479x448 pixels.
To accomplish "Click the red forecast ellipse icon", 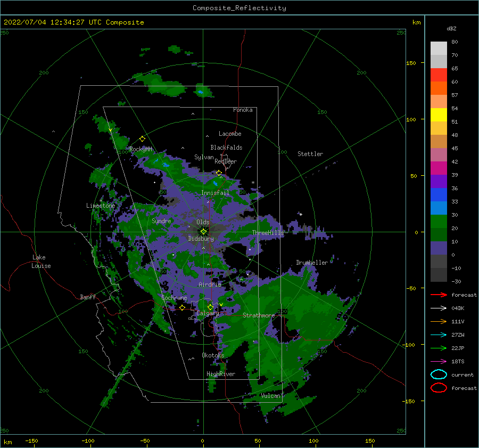I will pyautogui.click(x=439, y=388).
